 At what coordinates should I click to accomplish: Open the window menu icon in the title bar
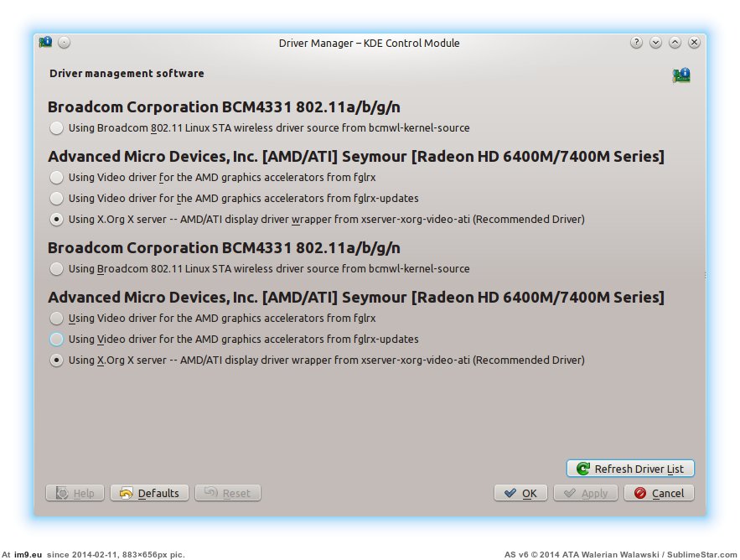pos(46,43)
